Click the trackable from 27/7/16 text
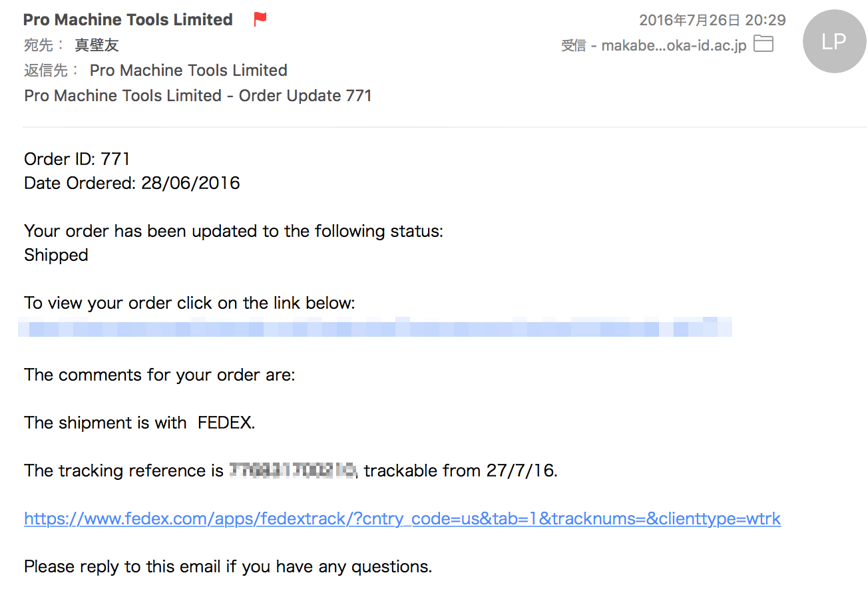 click(x=461, y=471)
